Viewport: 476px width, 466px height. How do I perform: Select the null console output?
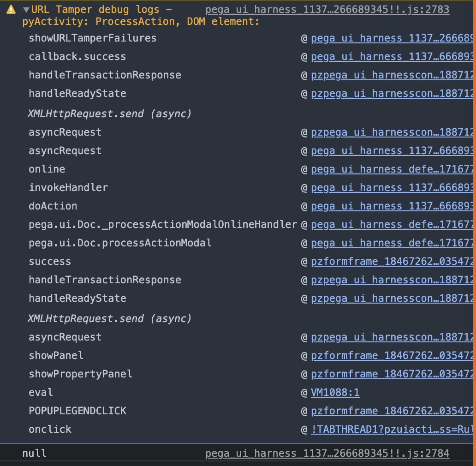pos(34,453)
